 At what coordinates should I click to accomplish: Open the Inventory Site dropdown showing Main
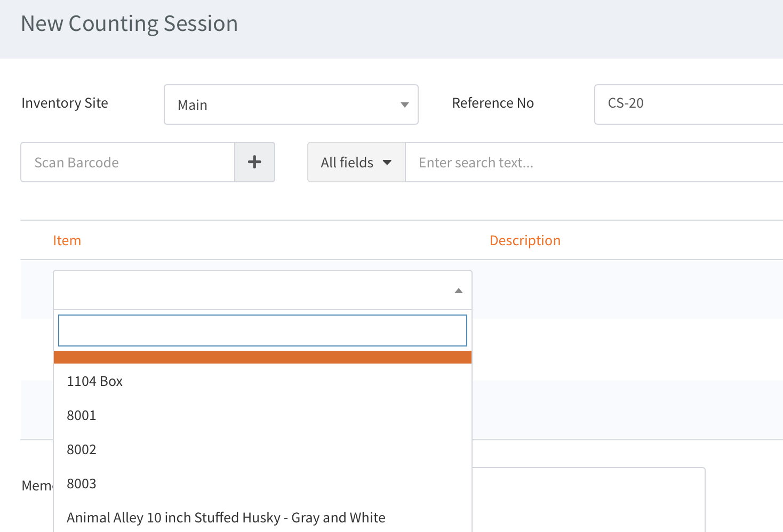291,104
